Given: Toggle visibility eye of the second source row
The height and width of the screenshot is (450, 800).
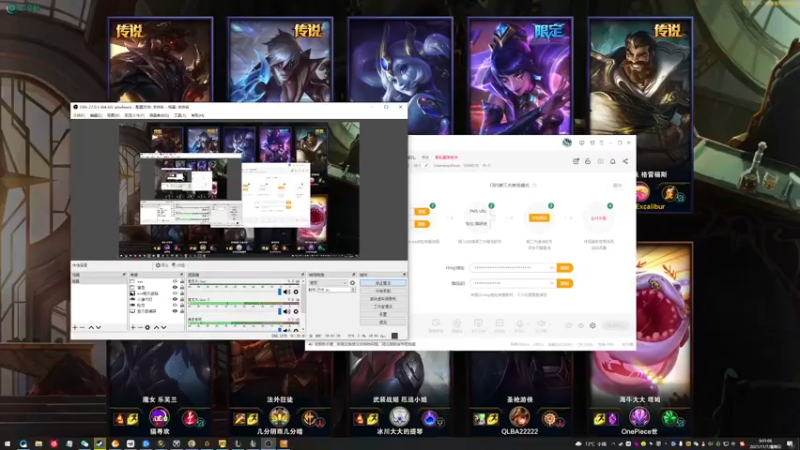Looking at the screenshot, I should click(x=175, y=288).
